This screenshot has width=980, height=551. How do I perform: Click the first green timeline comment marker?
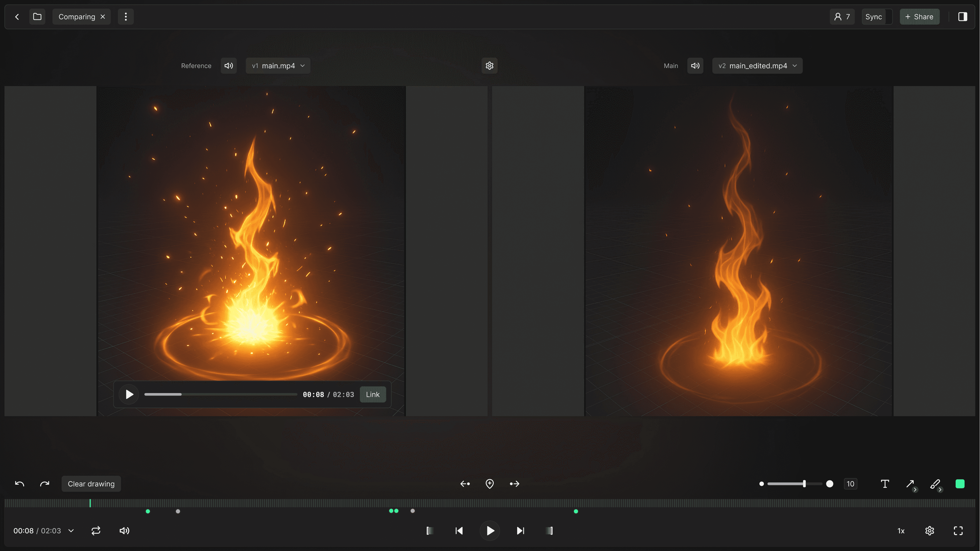(x=148, y=512)
